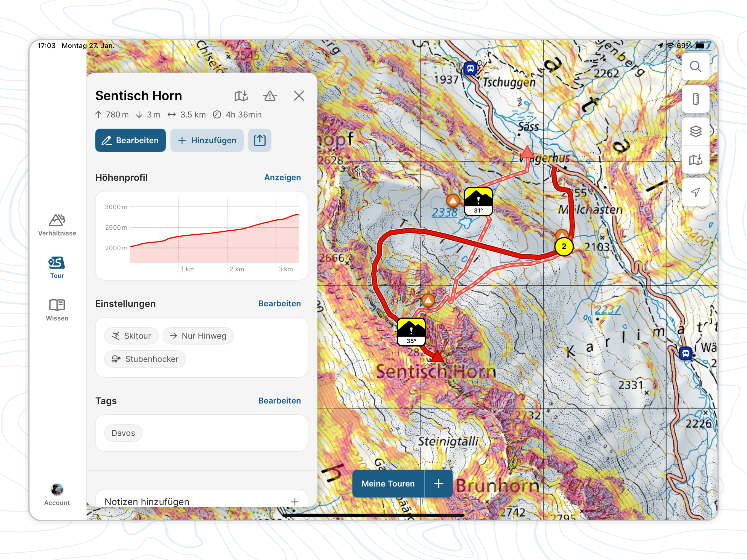Toggle the Skitour activity chip
The height and width of the screenshot is (560, 747).
coord(131,336)
